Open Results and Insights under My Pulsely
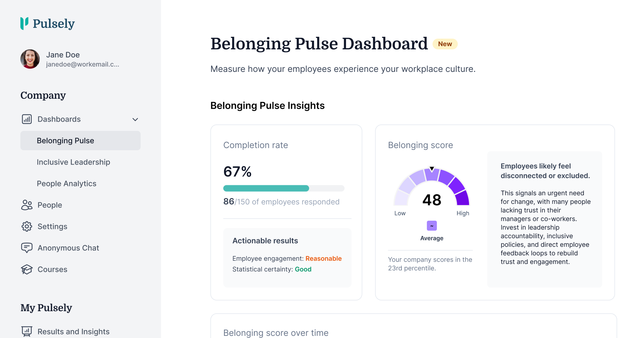This screenshot has width=644, height=338. coord(73,332)
